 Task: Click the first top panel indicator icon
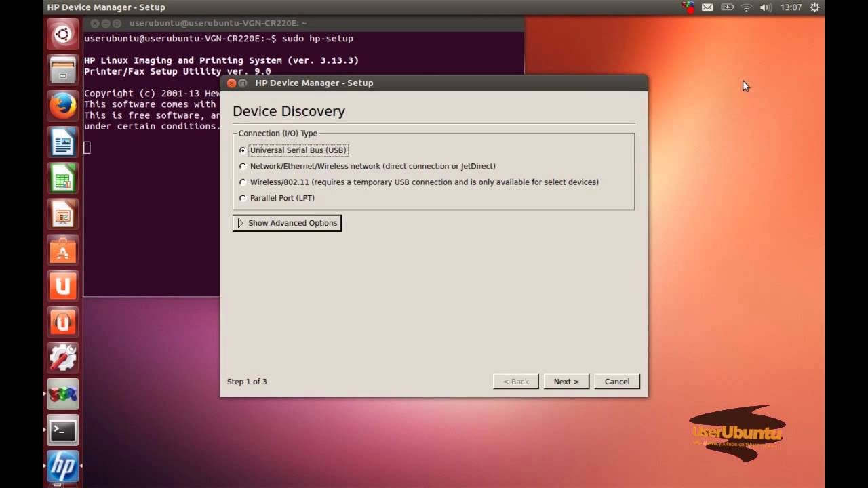688,7
